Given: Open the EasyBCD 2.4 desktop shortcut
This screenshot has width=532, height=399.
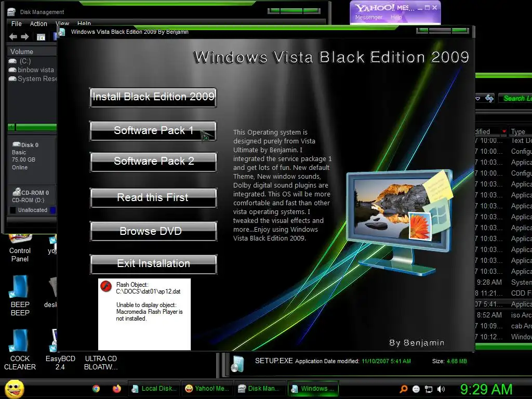Looking at the screenshot, I should coord(60,350).
